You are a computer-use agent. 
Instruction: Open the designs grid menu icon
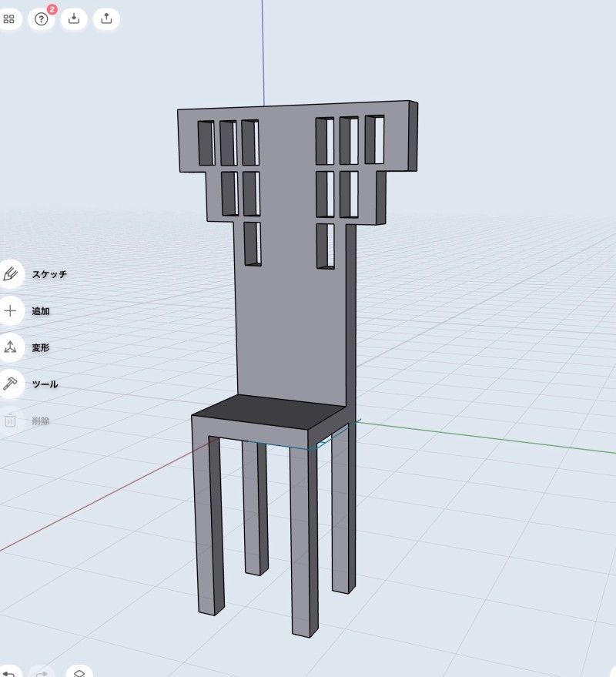8,19
